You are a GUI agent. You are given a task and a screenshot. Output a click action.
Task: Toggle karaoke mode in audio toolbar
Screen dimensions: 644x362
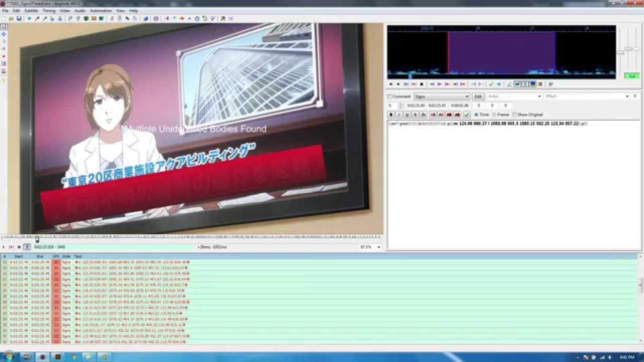point(550,84)
